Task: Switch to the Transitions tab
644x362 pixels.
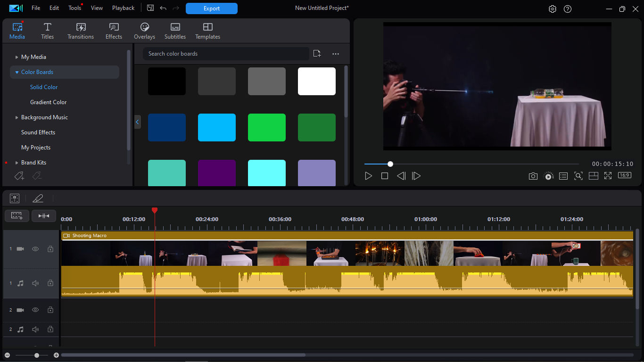Action: tap(81, 31)
